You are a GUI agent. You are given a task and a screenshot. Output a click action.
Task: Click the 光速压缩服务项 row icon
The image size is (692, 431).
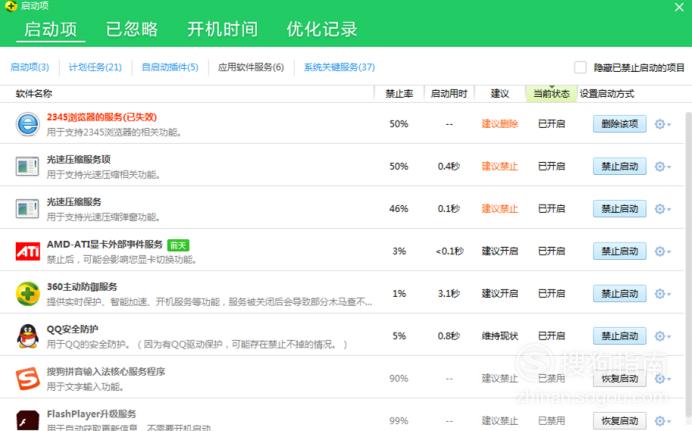click(x=27, y=167)
